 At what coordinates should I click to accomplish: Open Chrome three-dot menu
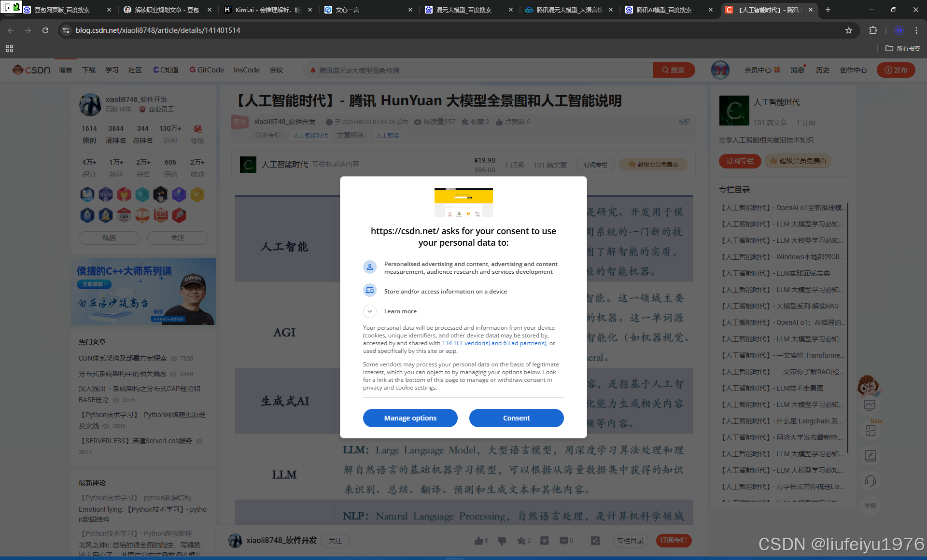tap(916, 30)
